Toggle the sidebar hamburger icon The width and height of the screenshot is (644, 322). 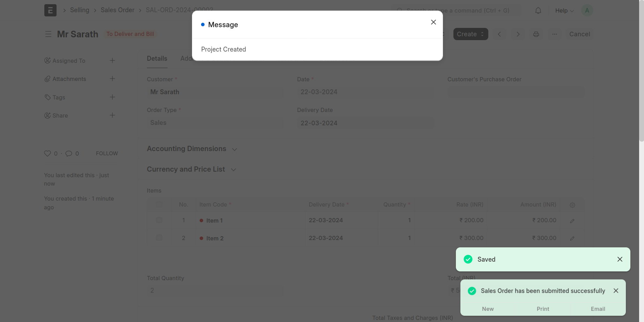point(48,34)
